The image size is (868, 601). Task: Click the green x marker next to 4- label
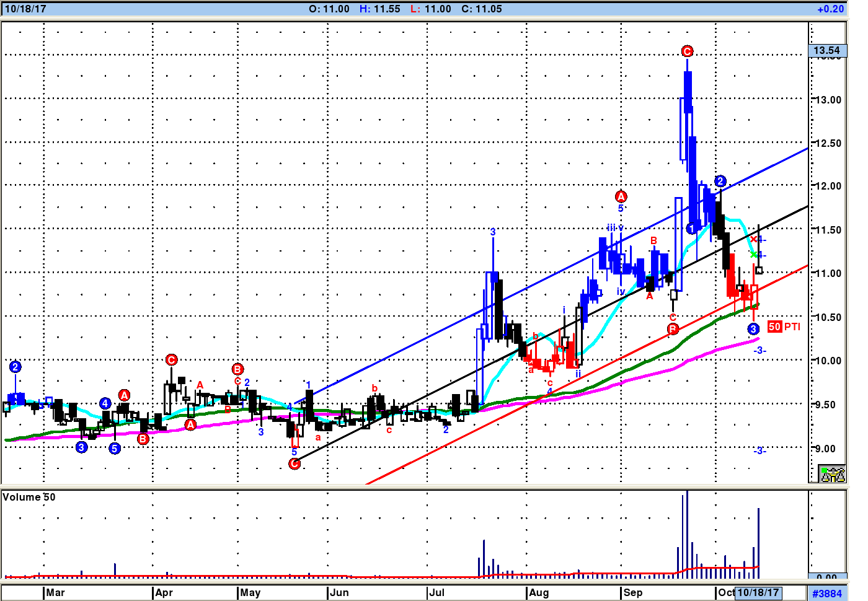click(x=754, y=255)
